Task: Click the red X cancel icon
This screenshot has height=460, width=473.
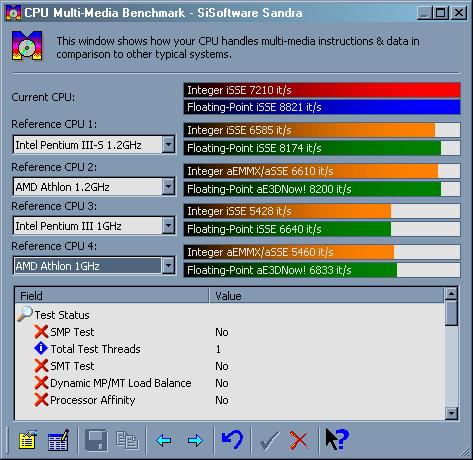Action: [299, 440]
